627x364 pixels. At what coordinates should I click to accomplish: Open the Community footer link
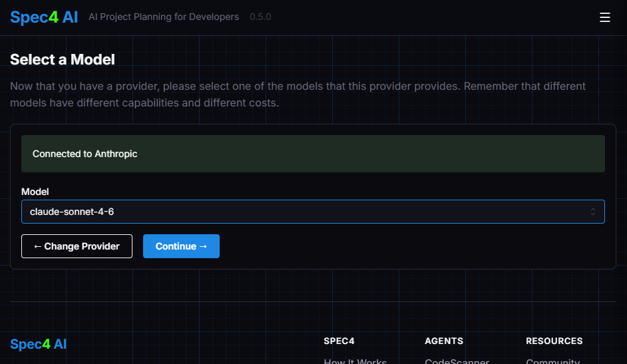click(552, 361)
